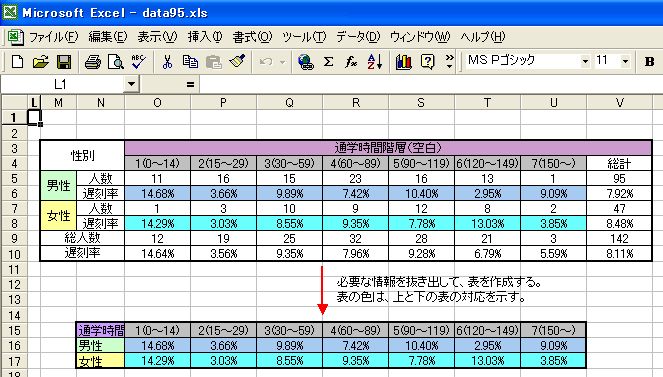Run the spelling check ABC icon

point(138,62)
